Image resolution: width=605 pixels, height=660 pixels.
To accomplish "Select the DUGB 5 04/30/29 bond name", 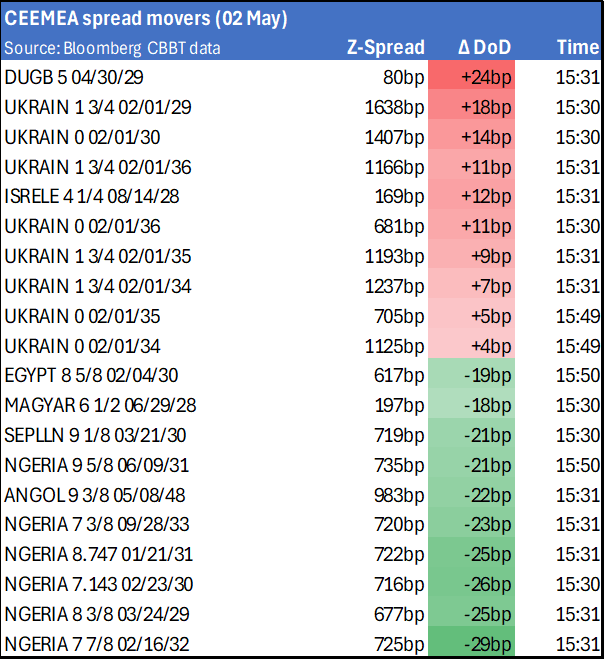I will point(76,77).
